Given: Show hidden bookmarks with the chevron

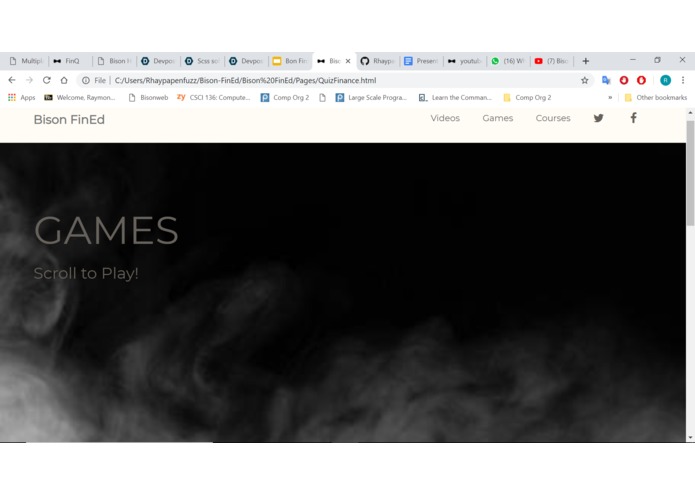Looking at the screenshot, I should pos(610,97).
